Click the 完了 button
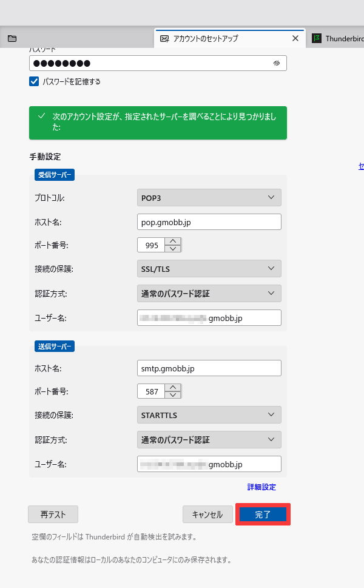 click(263, 515)
